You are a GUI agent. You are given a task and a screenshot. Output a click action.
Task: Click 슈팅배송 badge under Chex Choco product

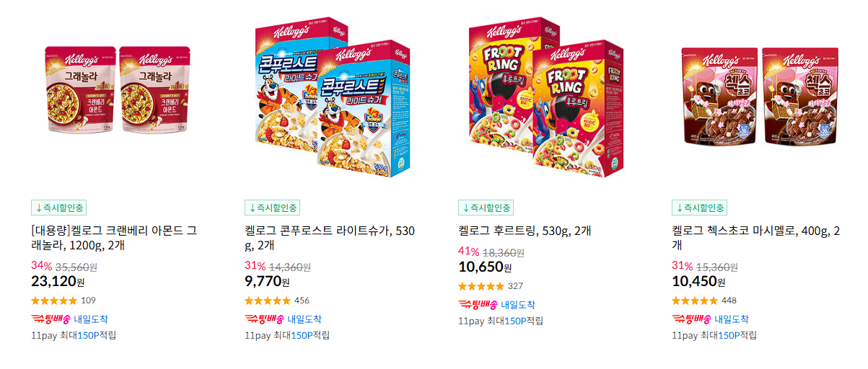click(691, 319)
